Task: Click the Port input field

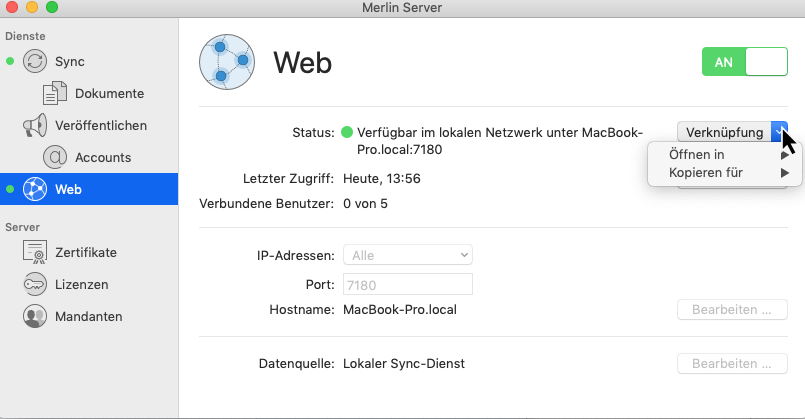Action: coord(408,284)
